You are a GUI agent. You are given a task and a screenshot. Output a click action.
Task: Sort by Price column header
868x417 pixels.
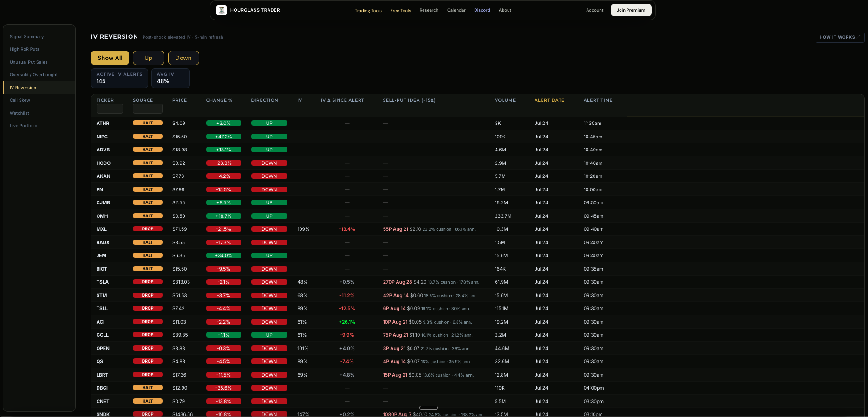click(180, 100)
